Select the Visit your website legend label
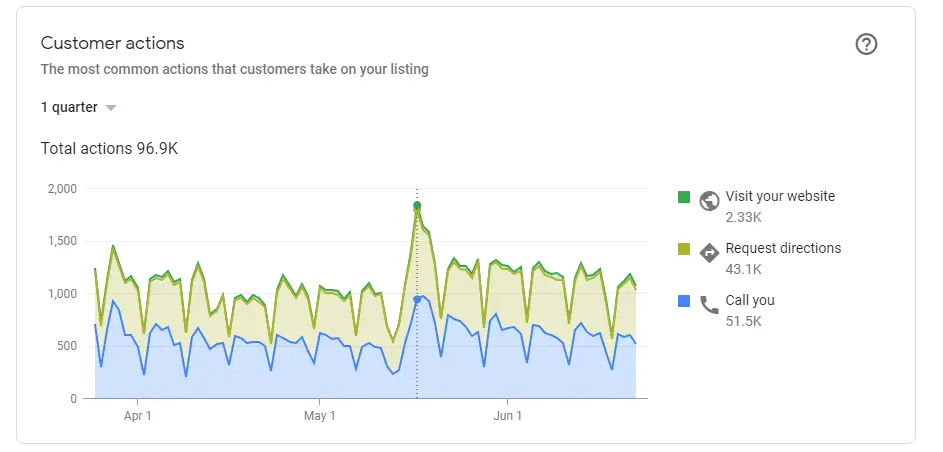The image size is (943, 452). (x=780, y=196)
